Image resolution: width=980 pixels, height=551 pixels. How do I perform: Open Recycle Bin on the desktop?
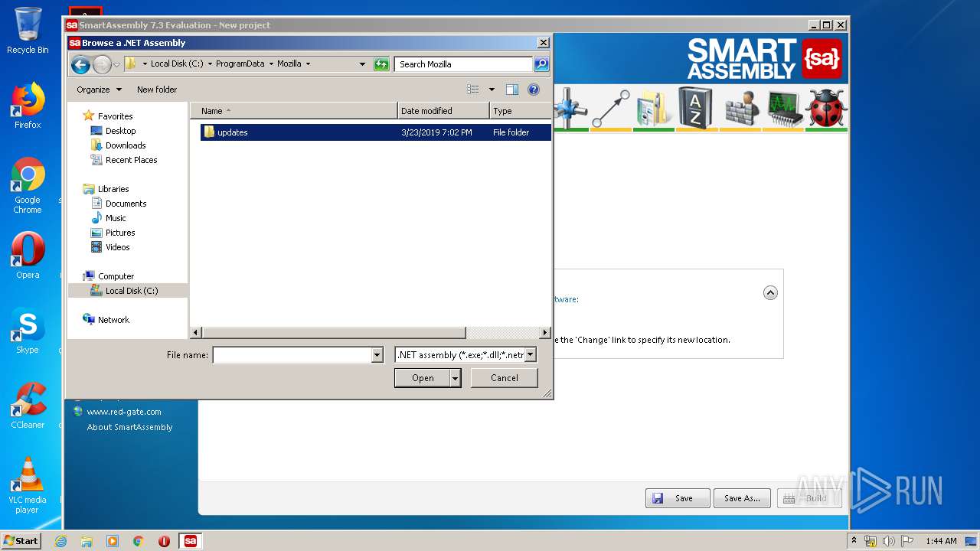click(x=28, y=31)
